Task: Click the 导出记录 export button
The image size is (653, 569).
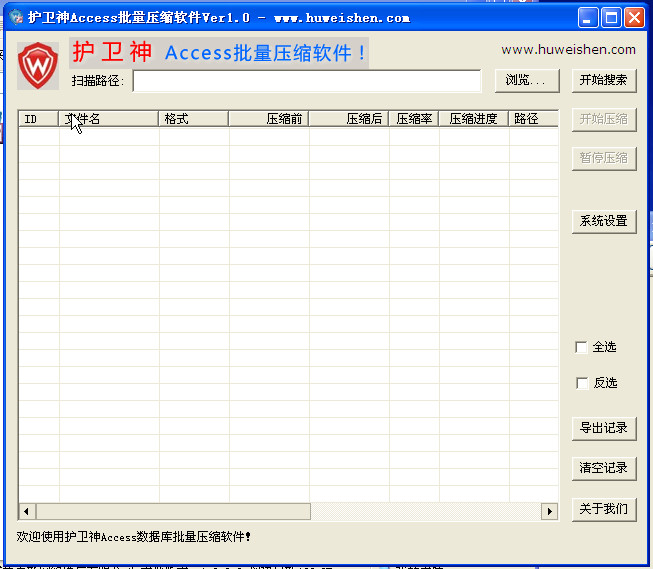Action: [604, 428]
